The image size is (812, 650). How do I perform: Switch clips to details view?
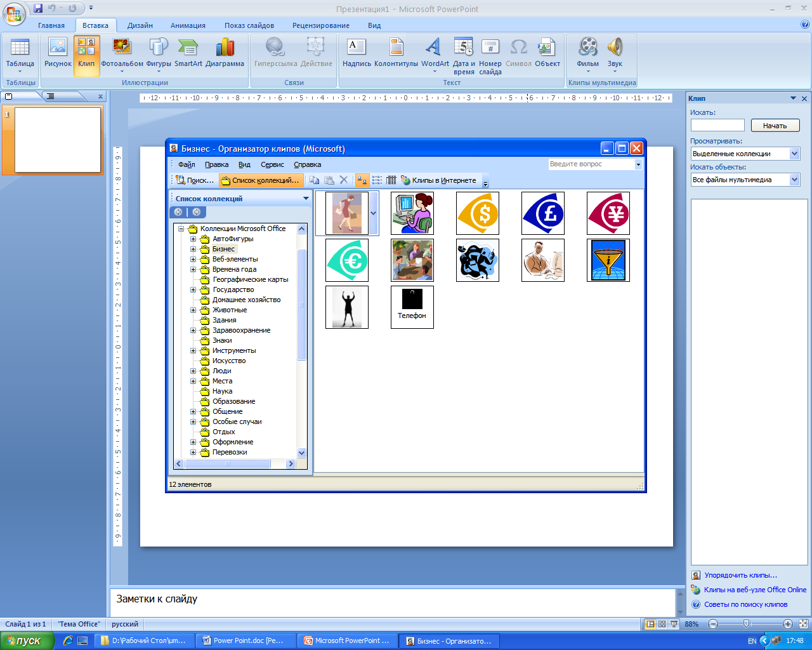pyautogui.click(x=391, y=180)
